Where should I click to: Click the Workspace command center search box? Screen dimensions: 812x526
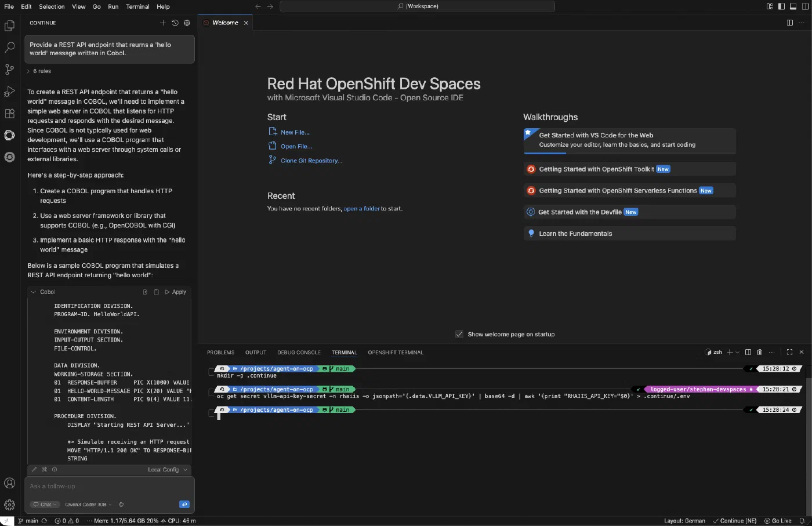pos(417,6)
